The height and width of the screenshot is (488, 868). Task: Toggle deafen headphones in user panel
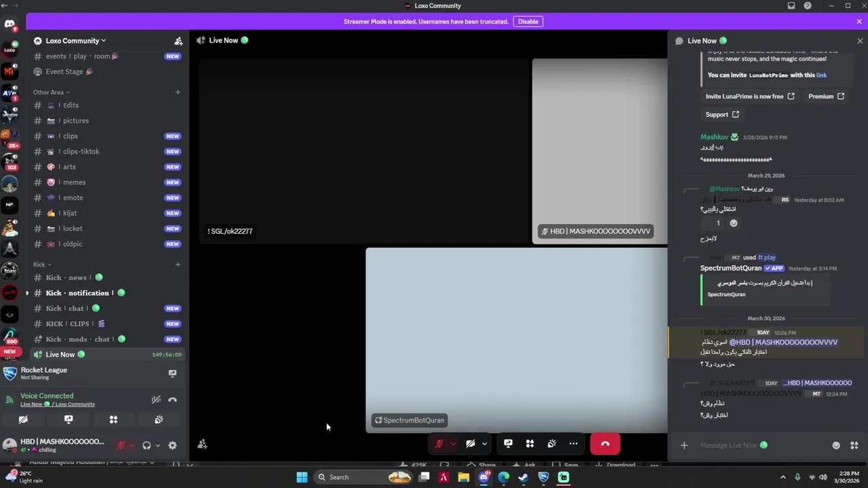point(146,445)
